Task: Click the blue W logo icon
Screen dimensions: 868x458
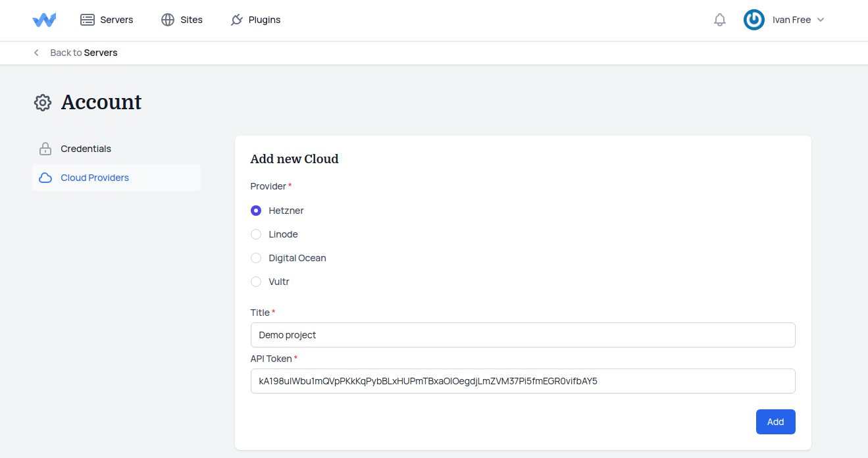Action: click(x=44, y=20)
